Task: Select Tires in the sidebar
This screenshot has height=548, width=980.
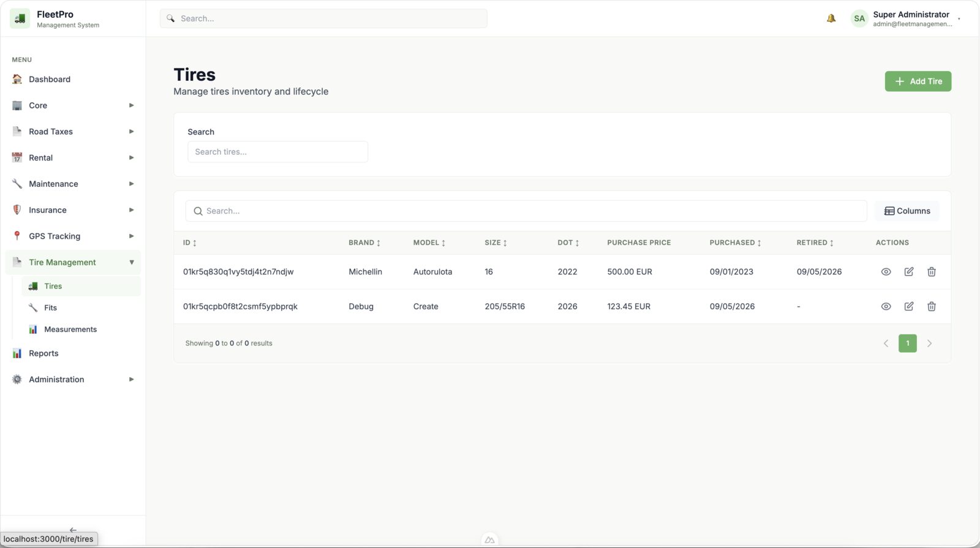Action: [81, 286]
